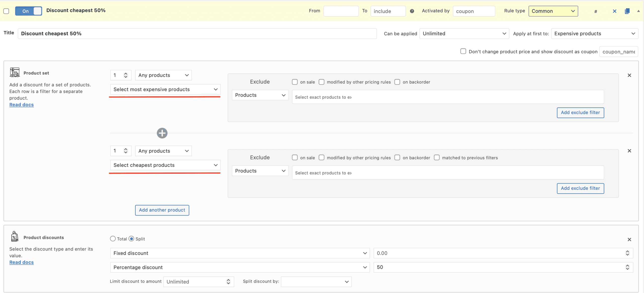644x293 pixels.
Task: Expand 'Select most expensive products' dropdown
Action: 165,89
